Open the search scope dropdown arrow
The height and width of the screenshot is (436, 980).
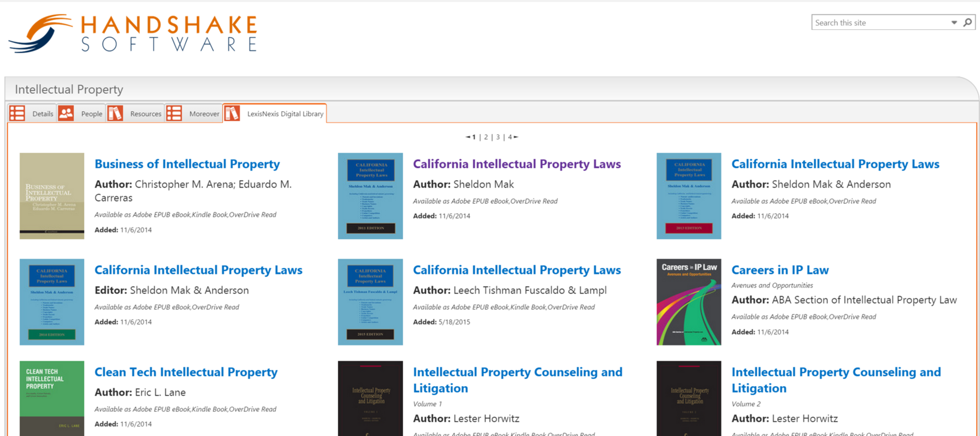click(954, 22)
